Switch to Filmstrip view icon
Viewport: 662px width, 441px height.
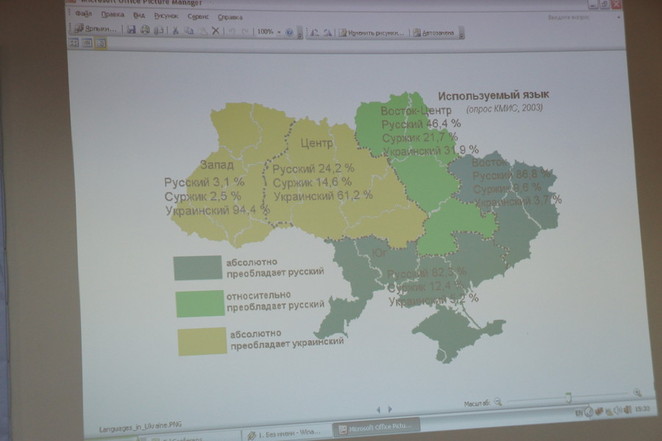(87, 43)
